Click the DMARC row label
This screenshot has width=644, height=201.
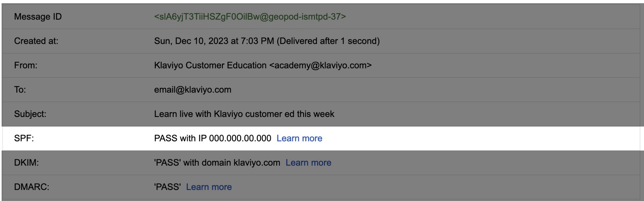[32, 187]
